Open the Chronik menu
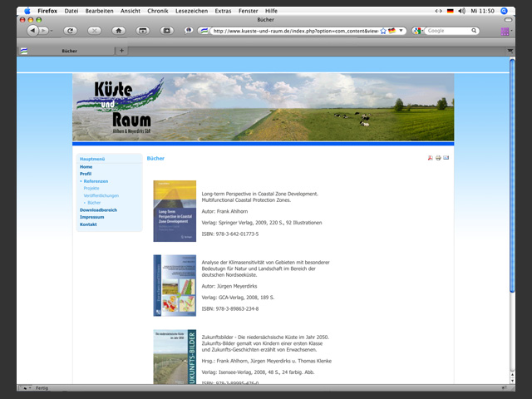Viewport: 532px width, 399px height. (158, 11)
